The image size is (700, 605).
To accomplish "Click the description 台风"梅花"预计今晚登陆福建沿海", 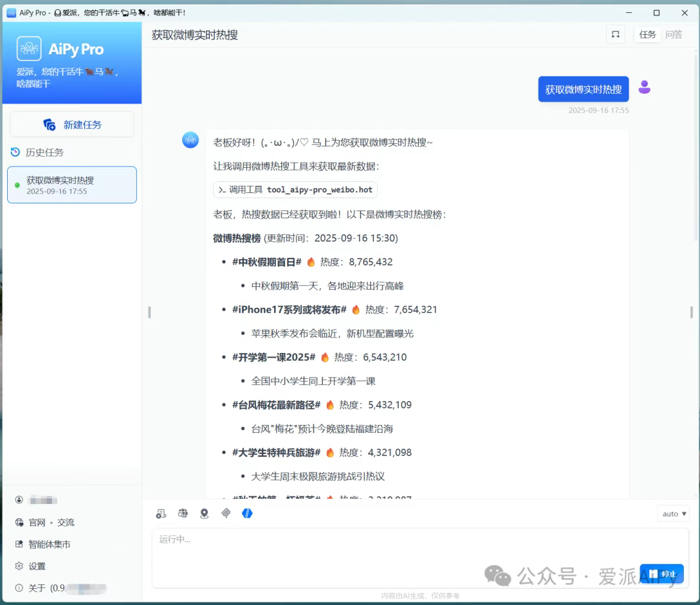I will (x=322, y=429).
